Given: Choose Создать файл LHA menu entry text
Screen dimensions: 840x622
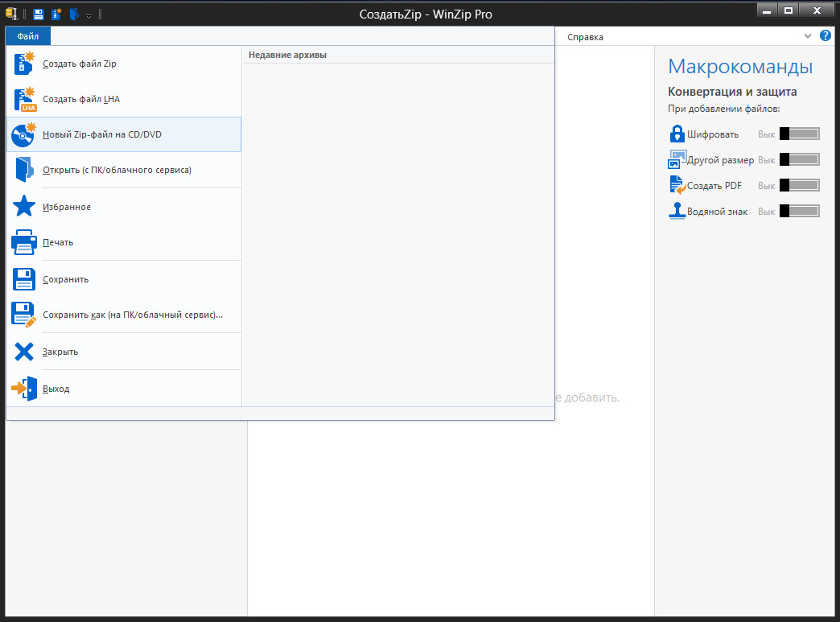Looking at the screenshot, I should pos(81,99).
